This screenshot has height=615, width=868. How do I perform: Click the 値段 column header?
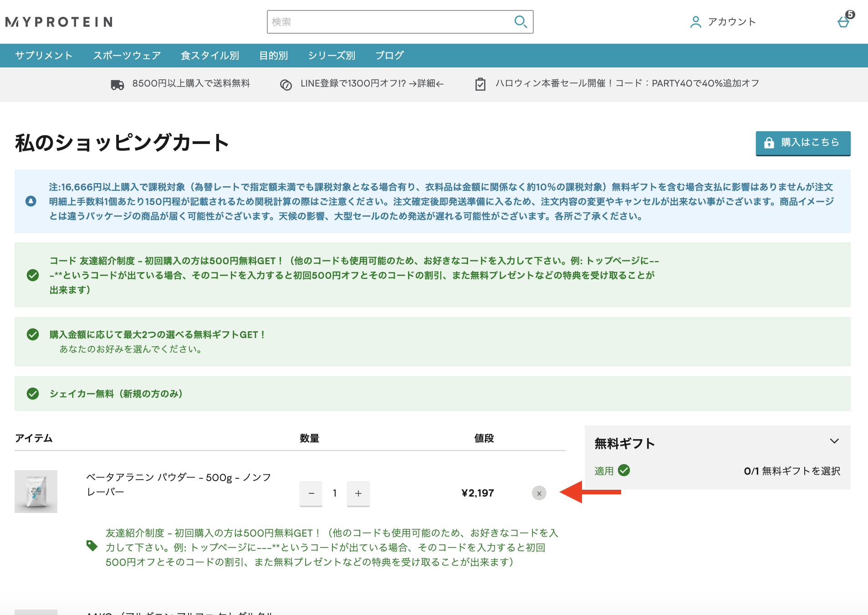click(484, 438)
